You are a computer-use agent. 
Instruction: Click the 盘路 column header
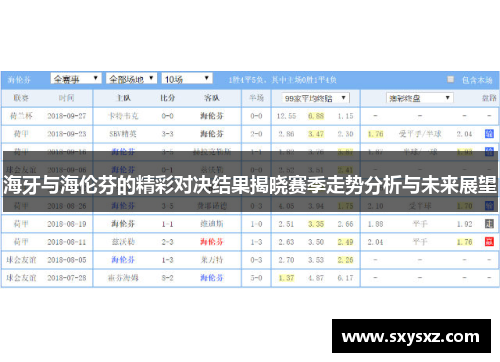[x=489, y=98]
